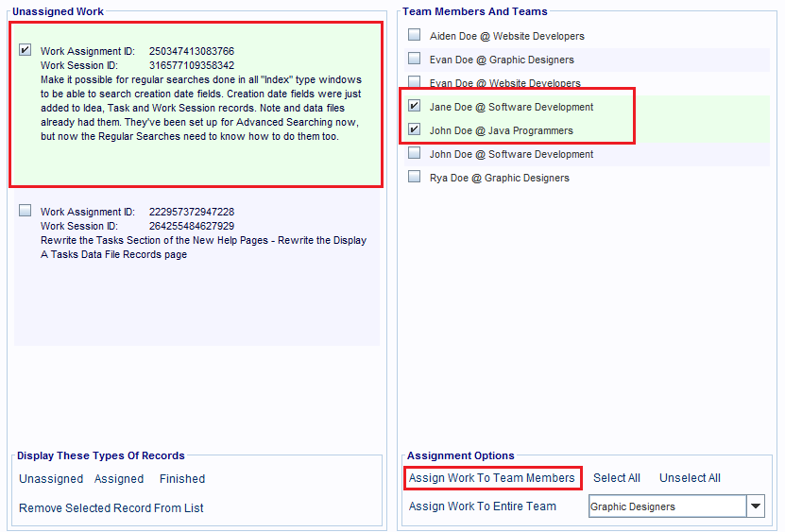The image size is (785, 532).
Task: Uncheck John Doe @ Java Programmers
Action: 414,129
